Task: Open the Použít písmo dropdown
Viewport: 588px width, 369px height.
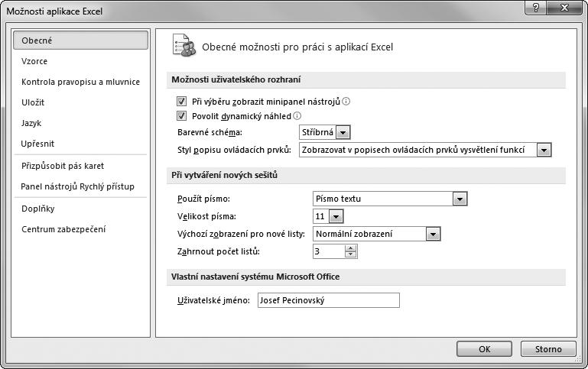Action: 460,199
